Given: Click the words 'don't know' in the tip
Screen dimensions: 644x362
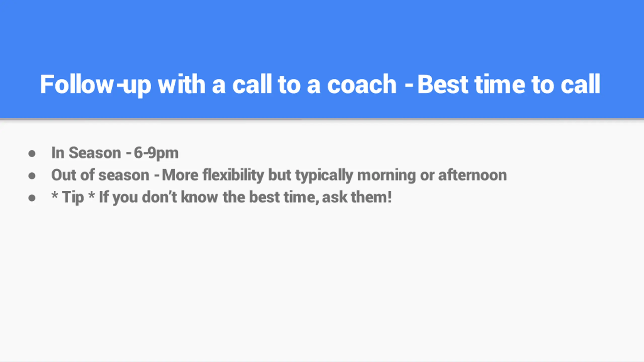Looking at the screenshot, I should tap(180, 197).
